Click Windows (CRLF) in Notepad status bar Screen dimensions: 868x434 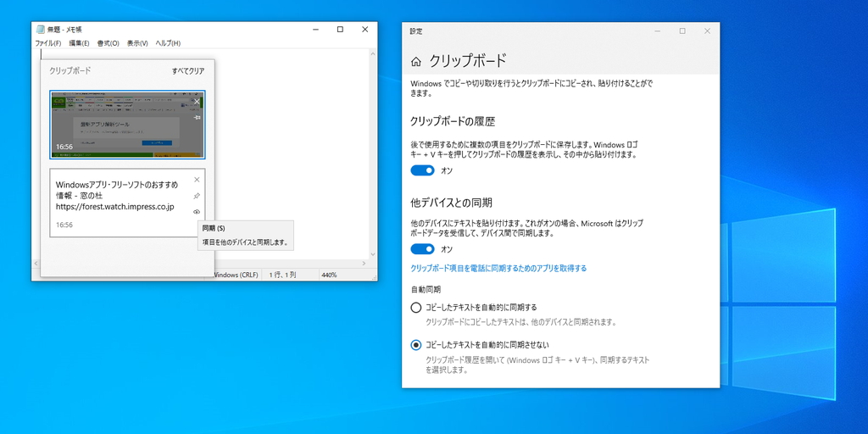(x=236, y=275)
